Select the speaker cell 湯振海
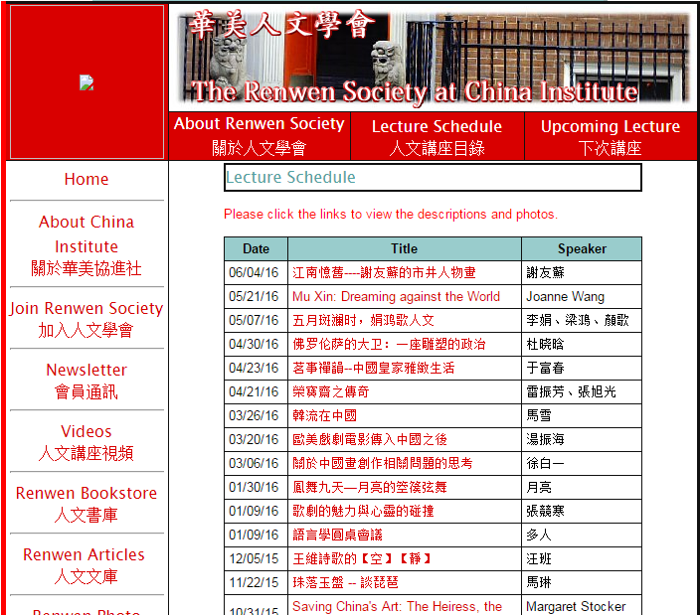The height and width of the screenshot is (615, 700). (582, 440)
